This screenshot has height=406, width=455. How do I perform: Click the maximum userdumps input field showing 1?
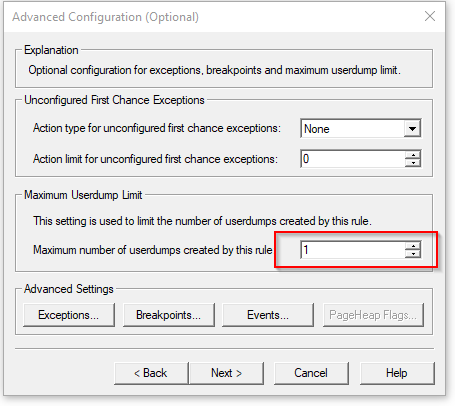[353, 250]
